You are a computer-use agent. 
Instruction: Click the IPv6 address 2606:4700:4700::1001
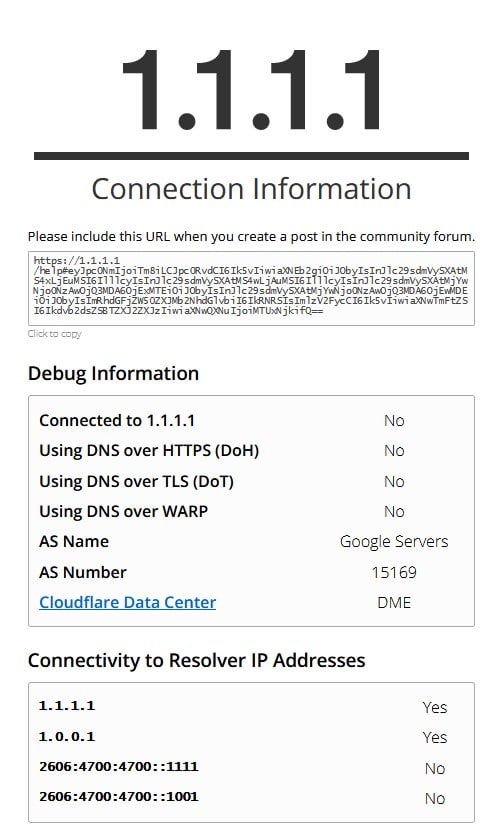(x=118, y=797)
